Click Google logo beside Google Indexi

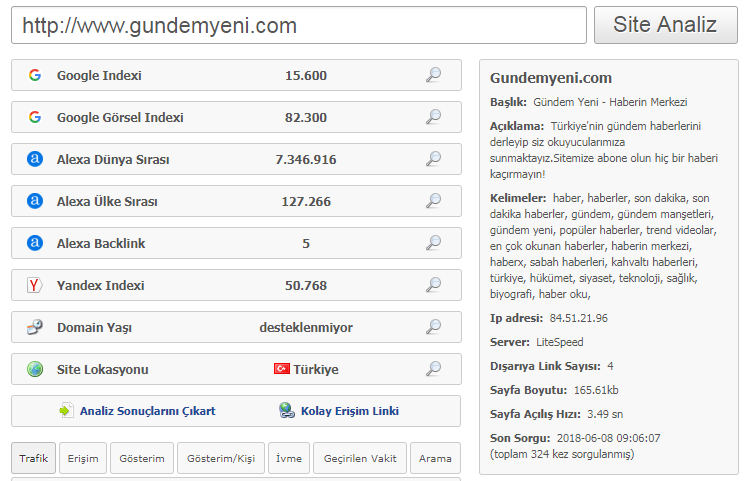(35, 75)
